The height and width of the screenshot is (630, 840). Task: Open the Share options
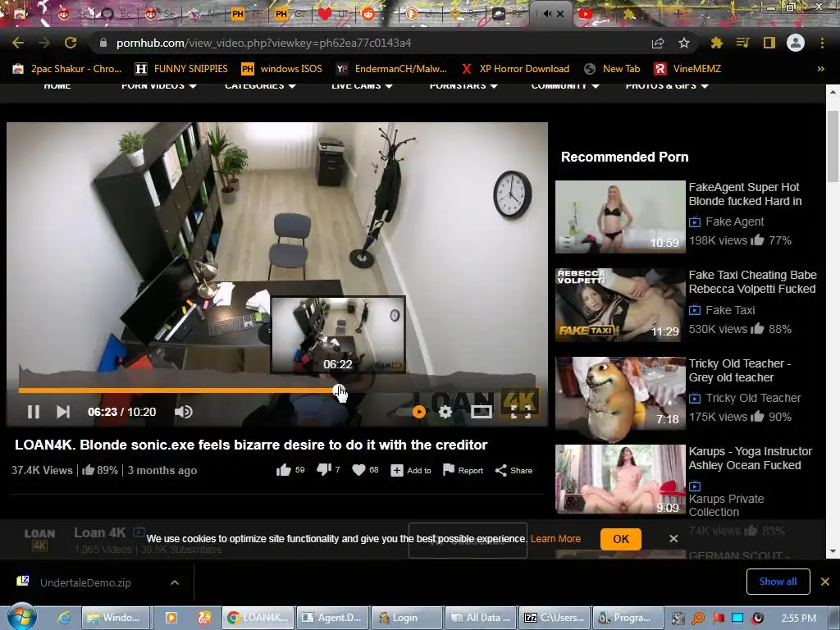click(x=514, y=470)
